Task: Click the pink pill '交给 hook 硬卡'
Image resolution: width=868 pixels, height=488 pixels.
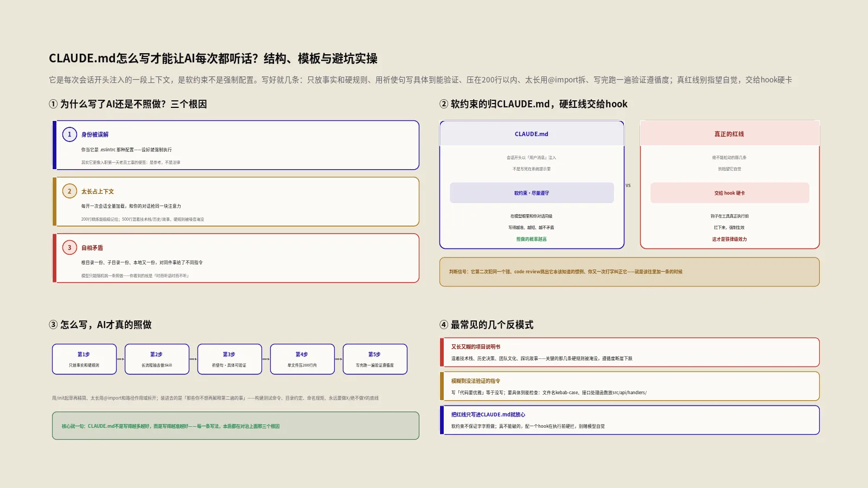Action: (730, 193)
